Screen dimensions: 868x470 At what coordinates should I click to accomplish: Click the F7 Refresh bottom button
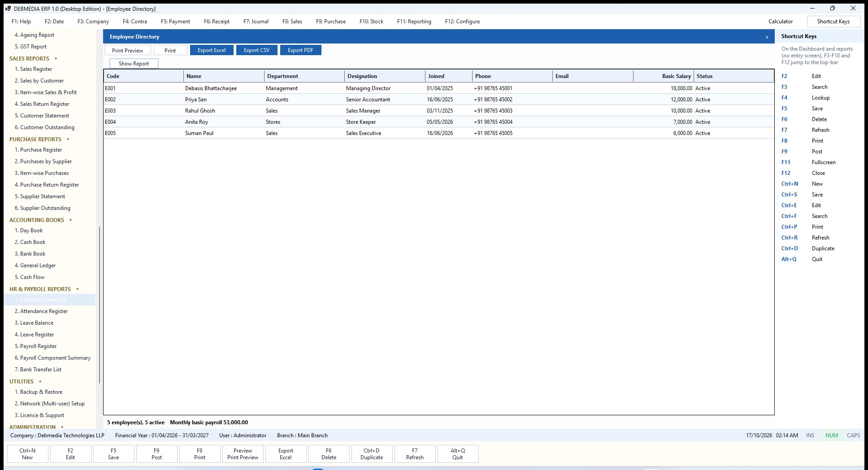click(415, 454)
